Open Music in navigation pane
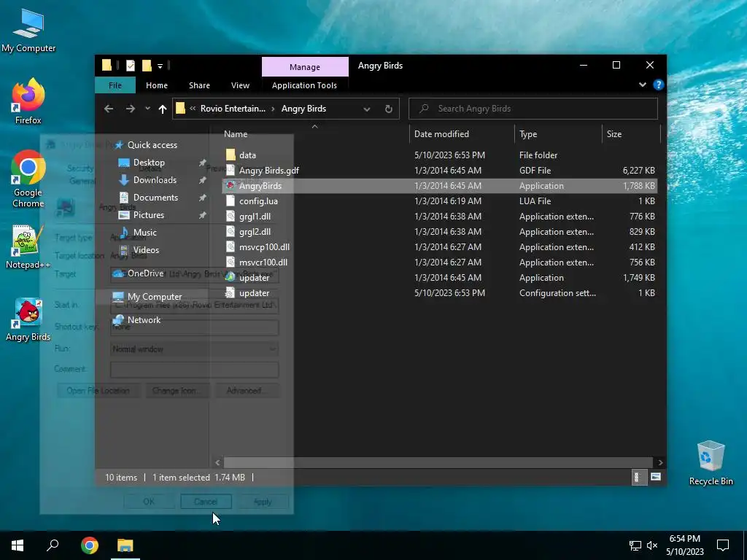This screenshot has width=747, height=560. pyautogui.click(x=145, y=233)
